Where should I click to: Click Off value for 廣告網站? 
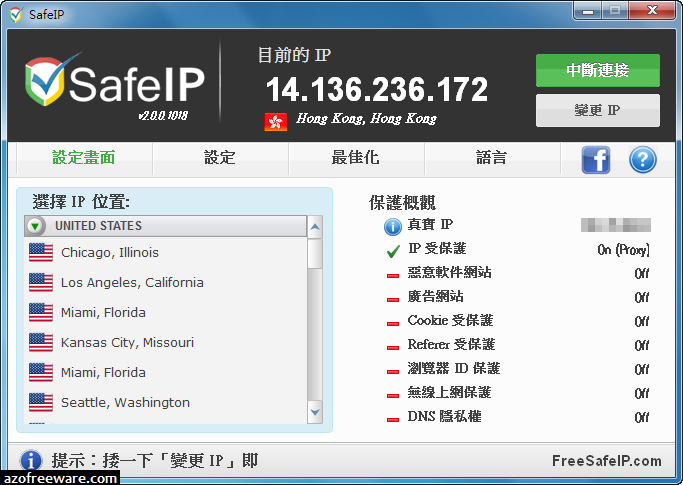pyautogui.click(x=642, y=298)
